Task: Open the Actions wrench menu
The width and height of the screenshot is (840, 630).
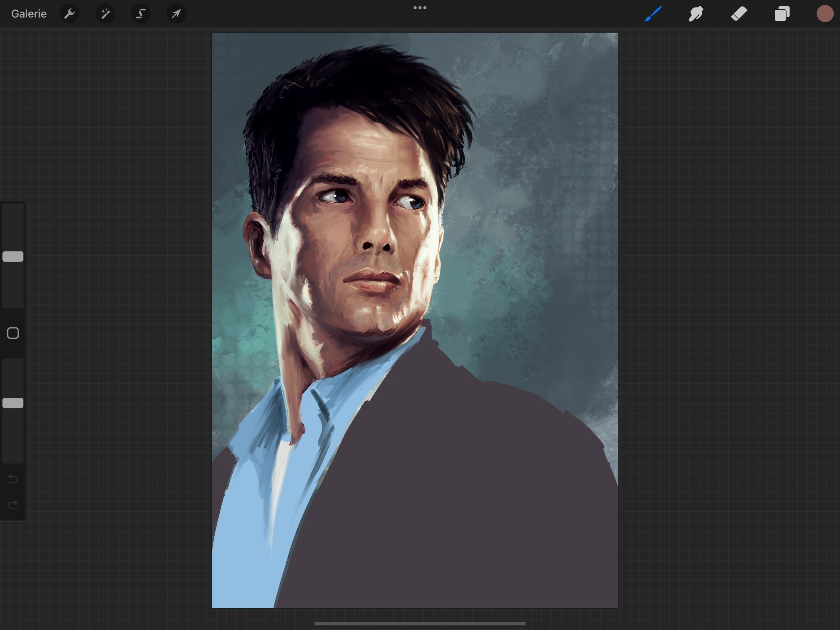Action: pos(70,14)
